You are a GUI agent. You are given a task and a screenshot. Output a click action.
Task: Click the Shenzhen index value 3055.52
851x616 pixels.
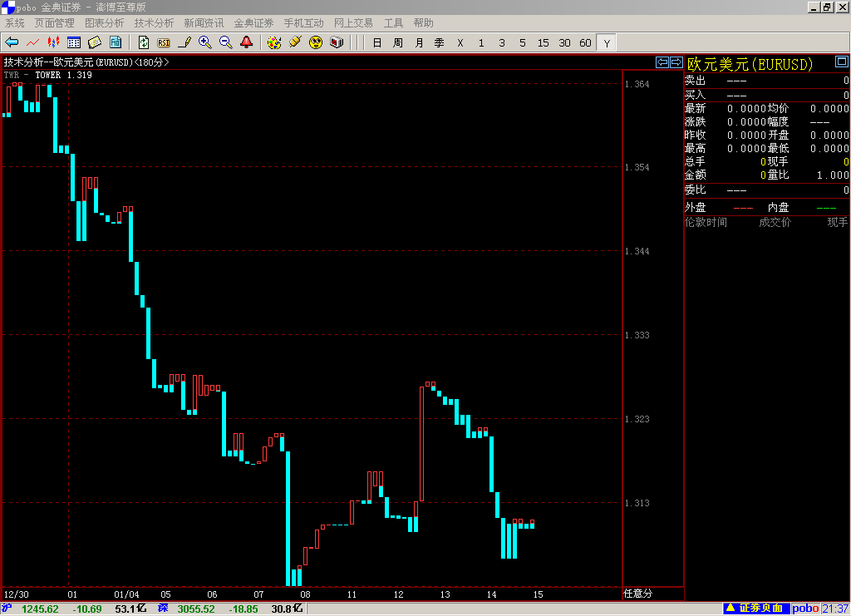pyautogui.click(x=196, y=609)
